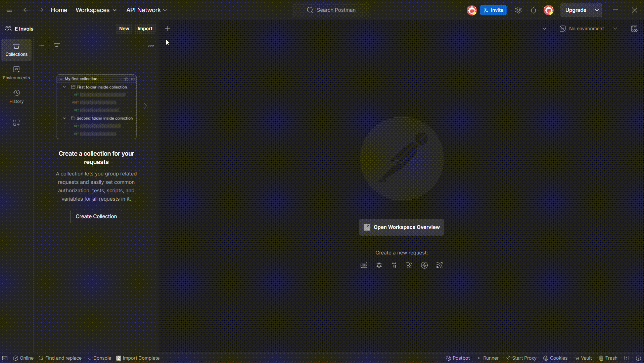Focus the Search Postman field

331,10
